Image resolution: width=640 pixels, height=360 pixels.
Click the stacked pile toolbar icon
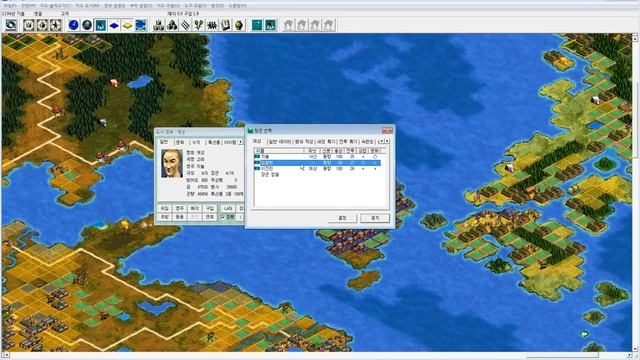[x=172, y=25]
